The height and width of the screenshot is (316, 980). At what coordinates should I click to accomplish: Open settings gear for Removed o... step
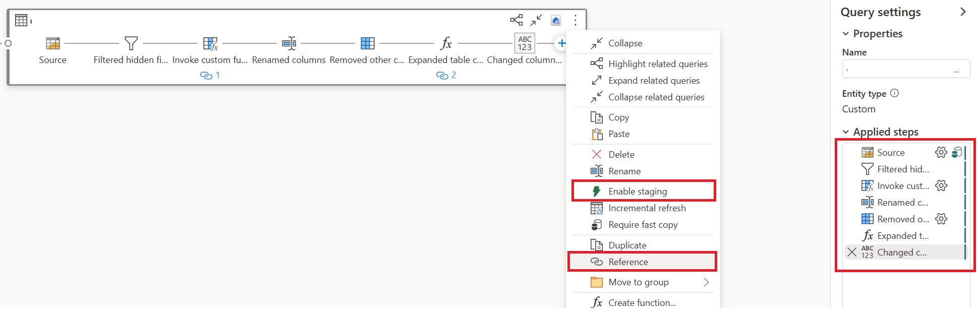pos(941,219)
